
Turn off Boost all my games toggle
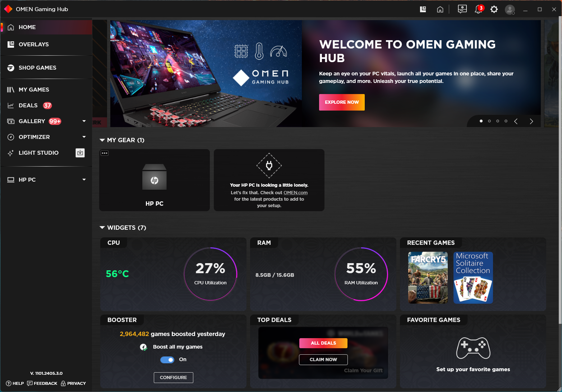pos(167,360)
